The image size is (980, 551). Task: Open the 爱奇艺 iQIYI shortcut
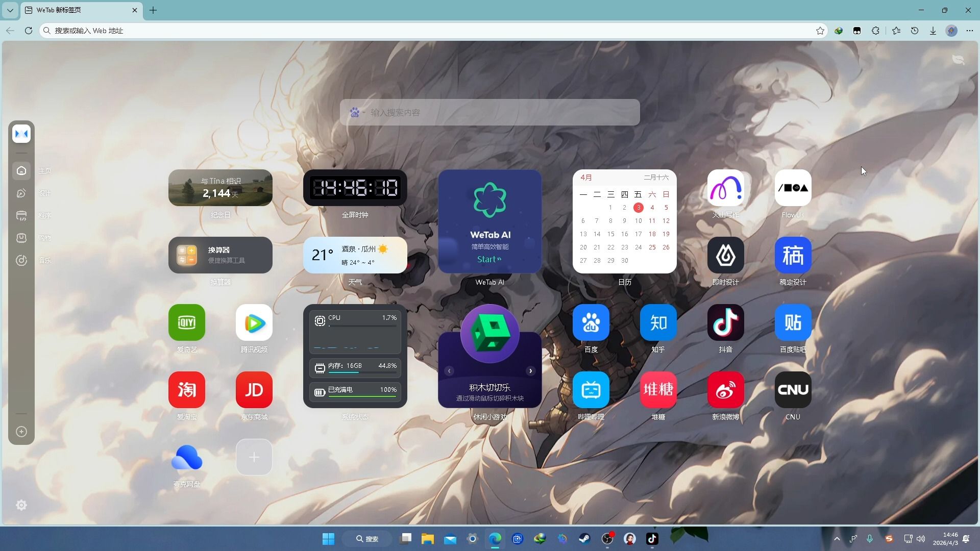tap(187, 322)
